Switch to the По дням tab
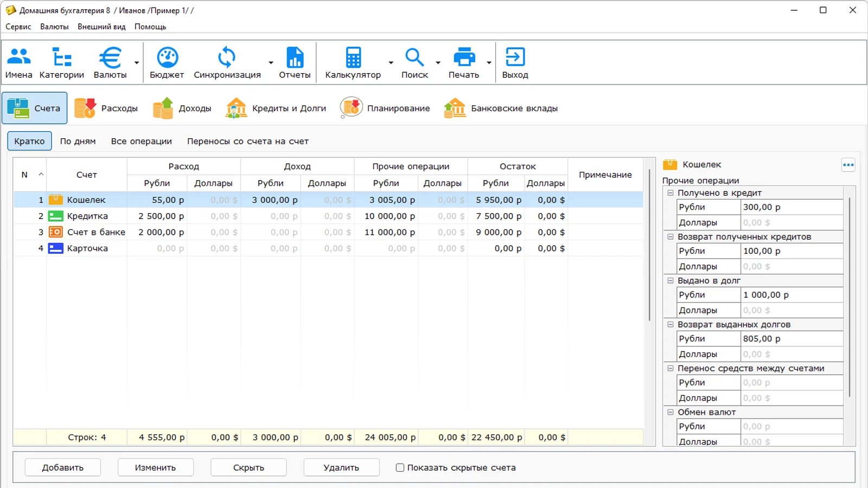The height and width of the screenshot is (488, 868). click(x=78, y=141)
